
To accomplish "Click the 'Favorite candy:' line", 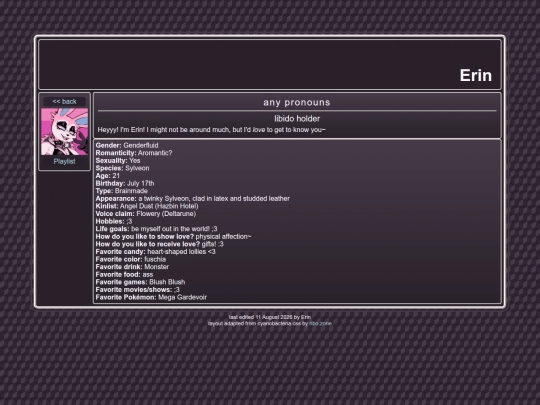I will point(155,252).
